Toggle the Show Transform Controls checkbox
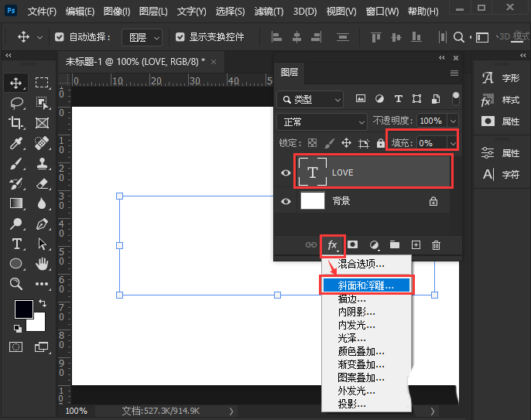531x420 pixels. click(180, 37)
